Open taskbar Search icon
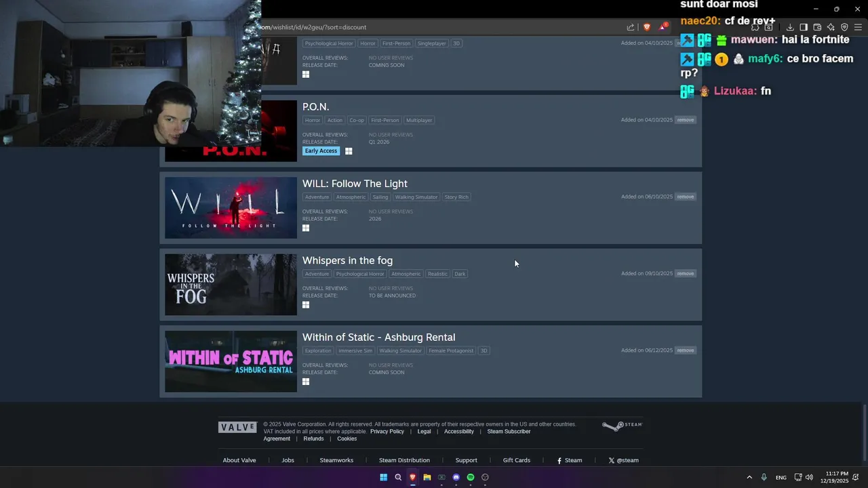868x488 pixels. 398,477
